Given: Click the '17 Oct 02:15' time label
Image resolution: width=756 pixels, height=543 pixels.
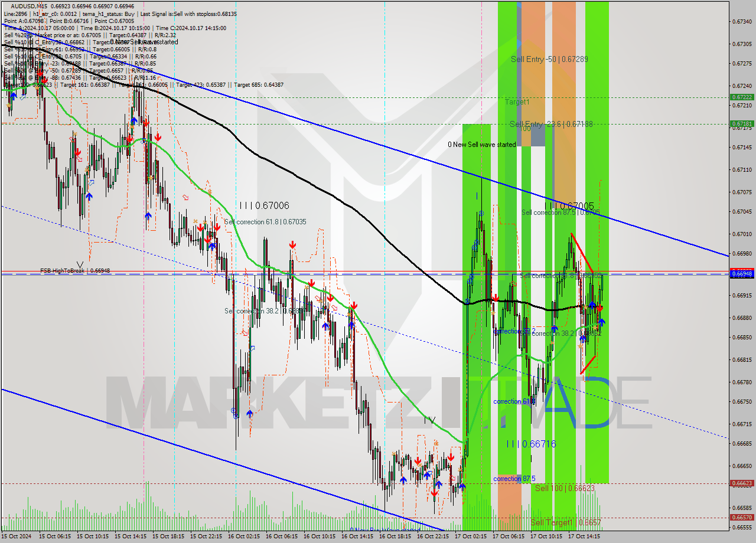Looking at the screenshot, I should click(x=471, y=537).
